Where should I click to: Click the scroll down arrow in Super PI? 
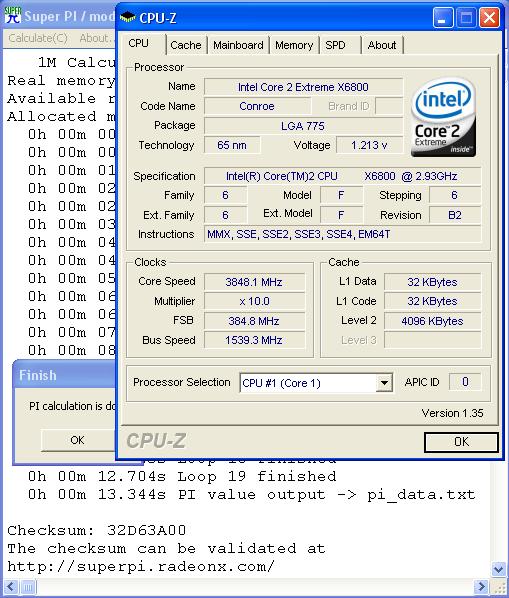[x=498, y=569]
